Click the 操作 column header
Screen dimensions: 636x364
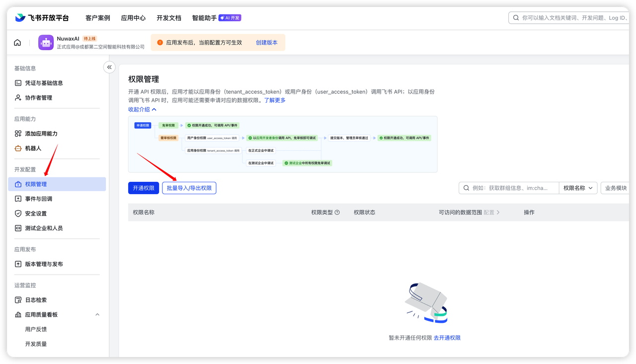point(529,213)
